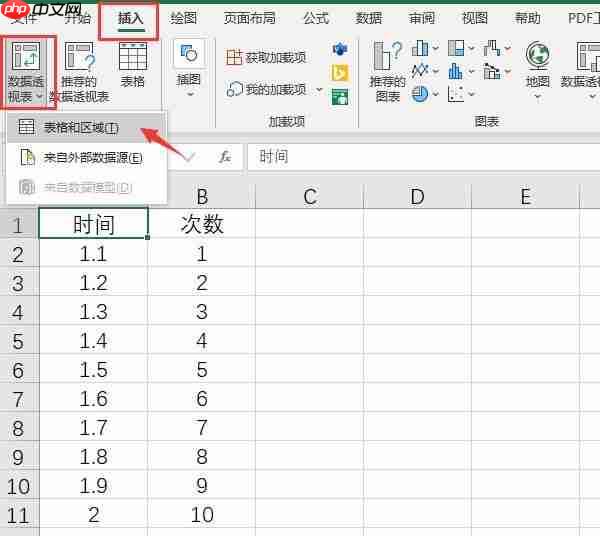Select column B header
This screenshot has width=600, height=536.
202,196
